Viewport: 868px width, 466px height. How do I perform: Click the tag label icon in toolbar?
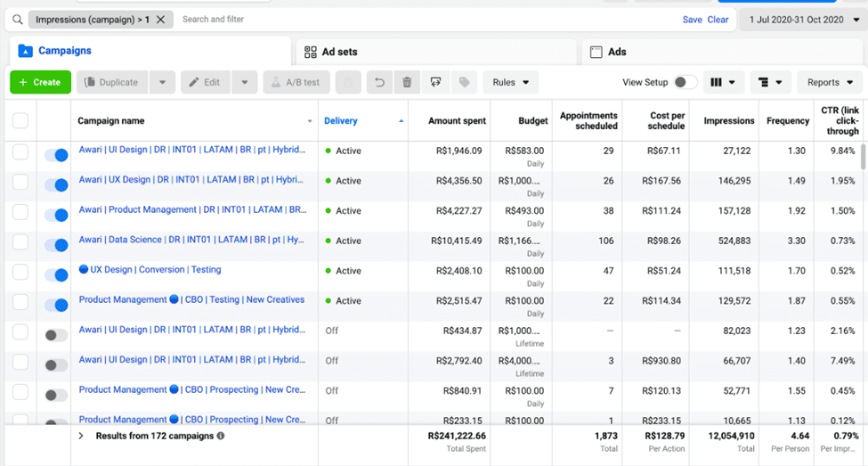coord(464,82)
